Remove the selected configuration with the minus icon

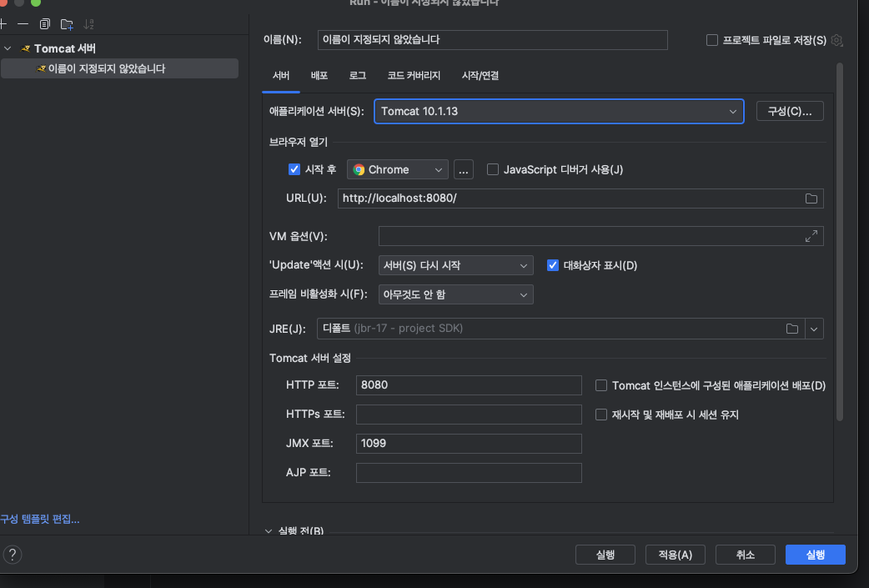23,24
